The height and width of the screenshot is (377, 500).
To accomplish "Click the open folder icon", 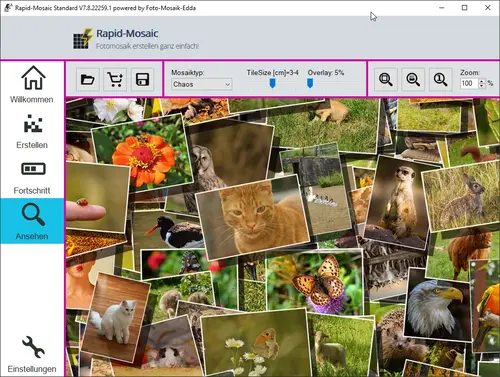I will tap(88, 80).
